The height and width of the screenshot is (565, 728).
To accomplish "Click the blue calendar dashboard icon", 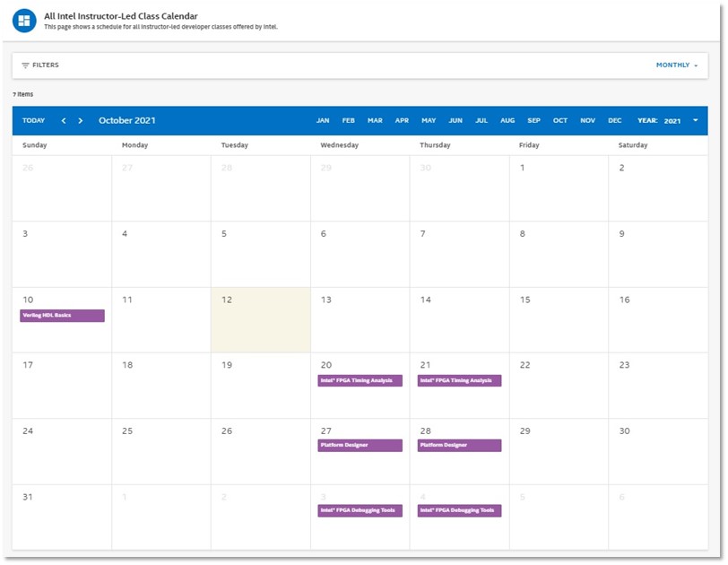I will [x=24, y=21].
